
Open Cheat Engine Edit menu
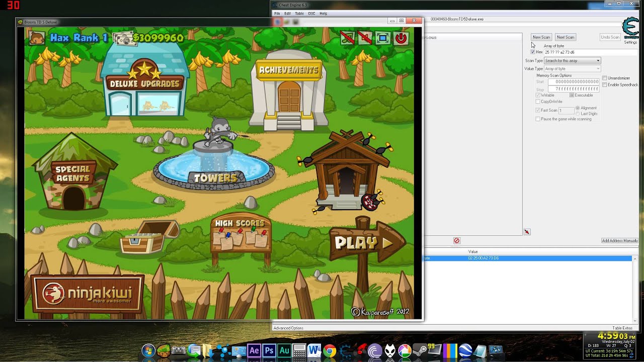tap(287, 14)
